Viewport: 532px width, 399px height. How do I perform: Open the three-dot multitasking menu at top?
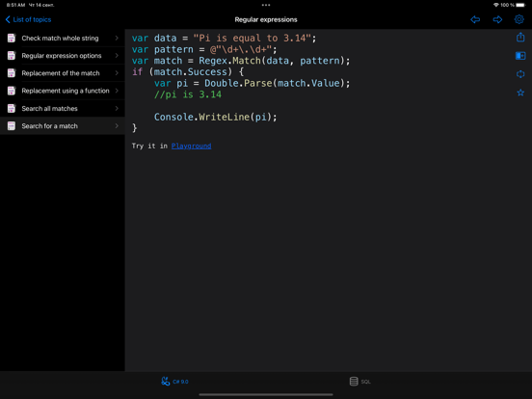pos(266,5)
